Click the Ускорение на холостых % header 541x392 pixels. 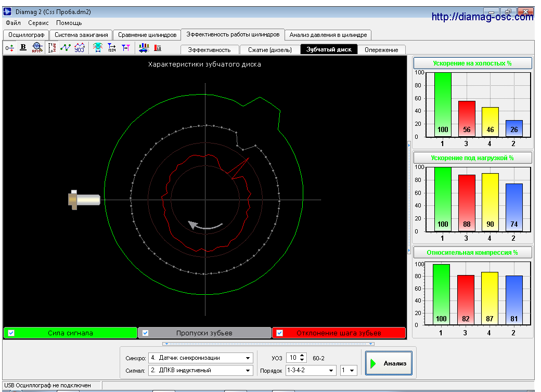coord(472,63)
